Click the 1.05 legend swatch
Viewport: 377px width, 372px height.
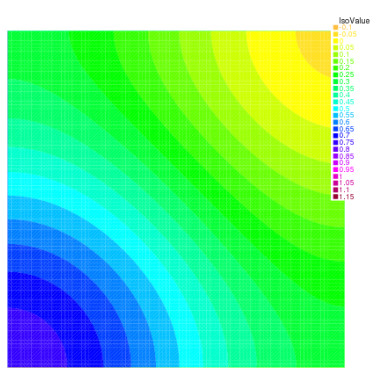point(335,183)
